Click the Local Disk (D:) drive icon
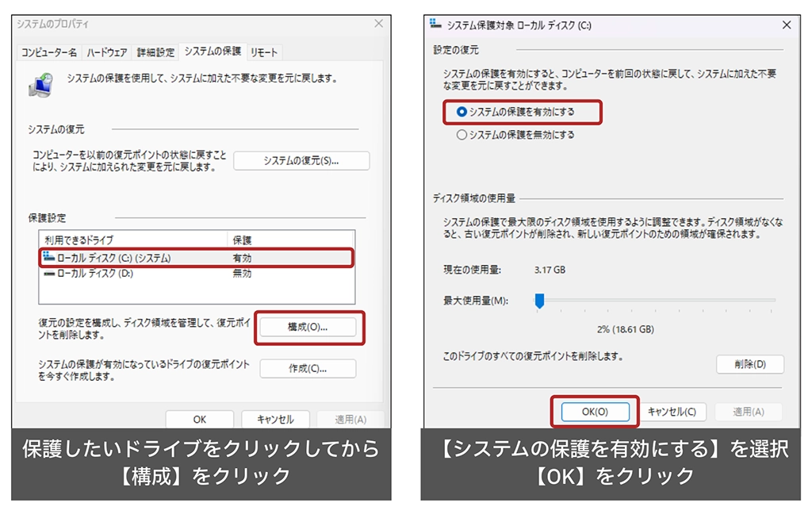Screen dimensions: 812x522 (x=49, y=274)
